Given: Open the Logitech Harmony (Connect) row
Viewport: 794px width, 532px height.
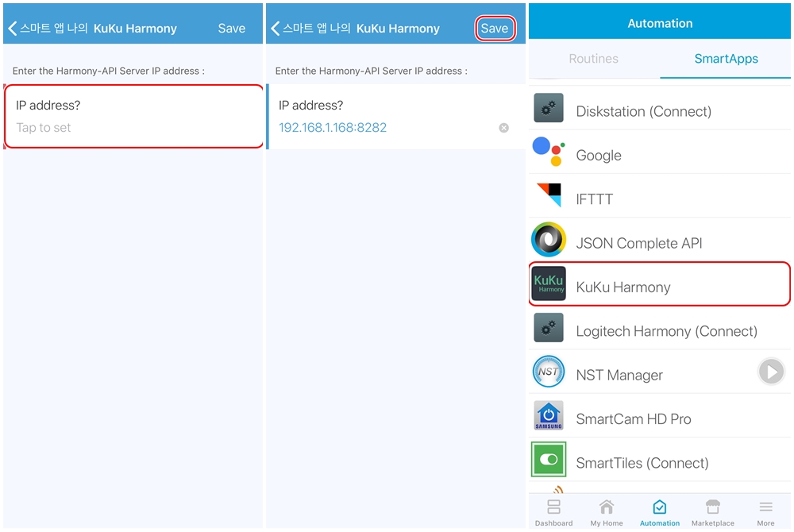Looking at the screenshot, I should tap(659, 329).
